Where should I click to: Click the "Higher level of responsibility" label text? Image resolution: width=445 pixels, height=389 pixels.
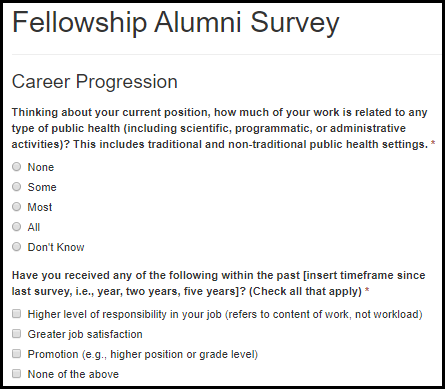225,314
